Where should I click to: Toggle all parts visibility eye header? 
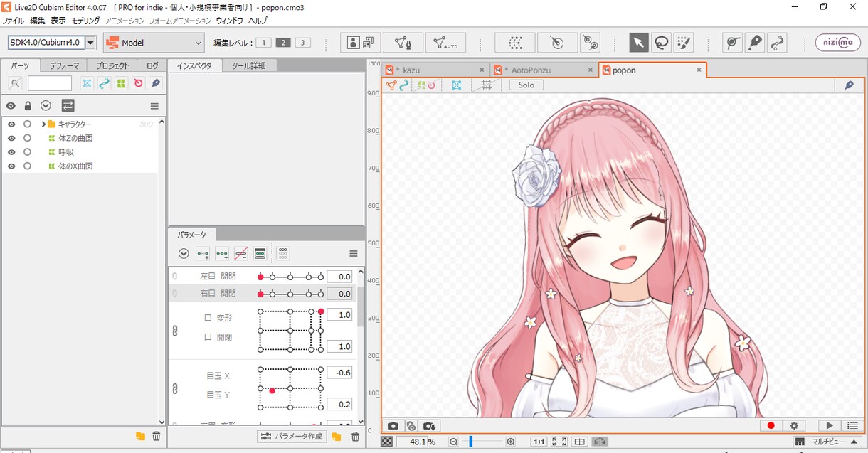pyautogui.click(x=11, y=106)
